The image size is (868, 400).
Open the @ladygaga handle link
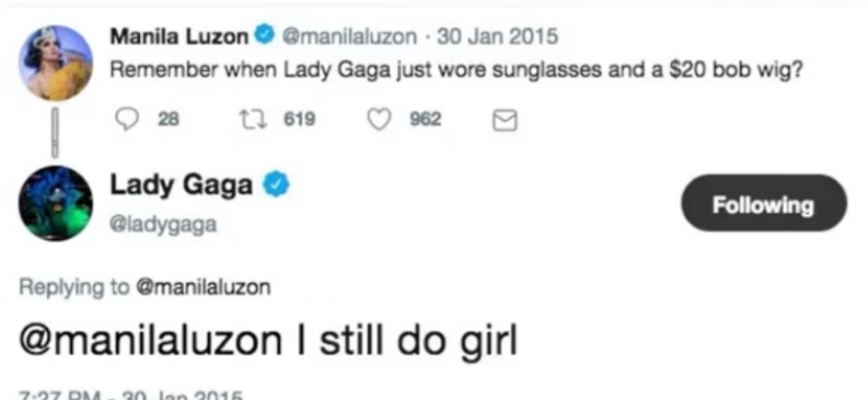pyautogui.click(x=163, y=225)
